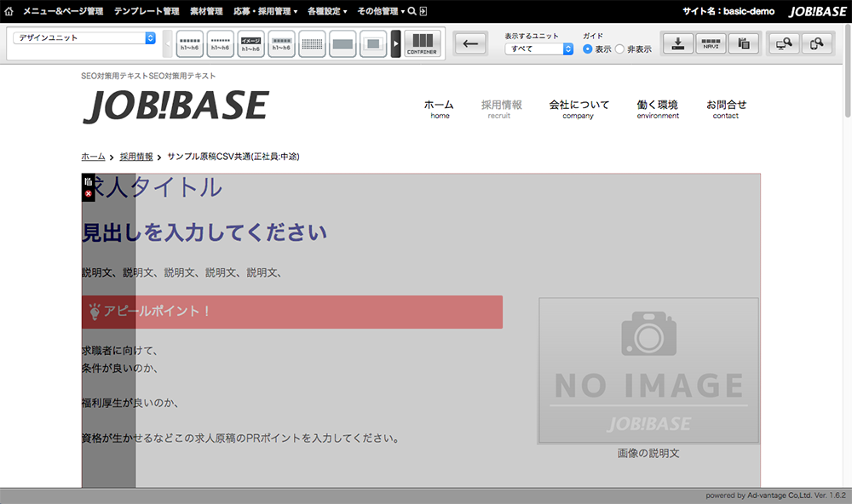This screenshot has height=504, width=852.
Task: Open the desktop PC preview
Action: click(784, 43)
